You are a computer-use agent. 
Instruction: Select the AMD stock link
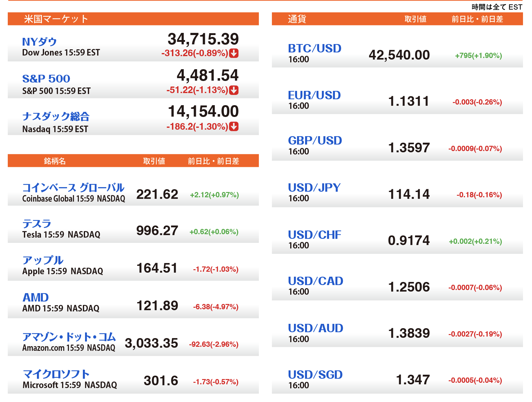(x=36, y=297)
